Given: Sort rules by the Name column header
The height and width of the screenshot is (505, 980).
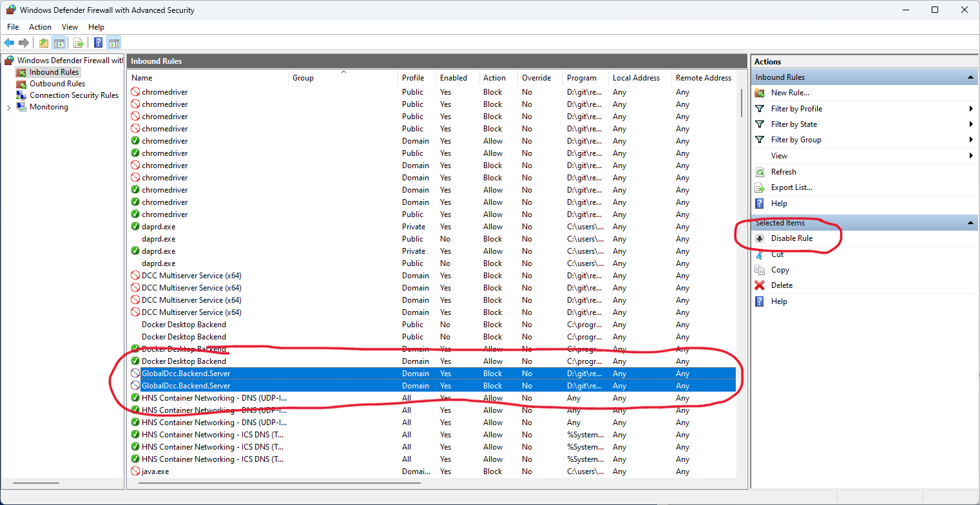Looking at the screenshot, I should click(x=207, y=78).
